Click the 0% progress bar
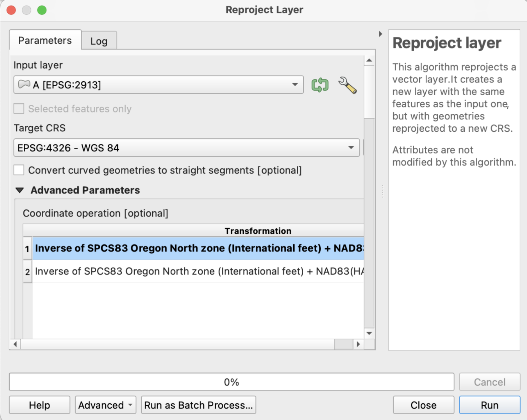This screenshot has width=527, height=420. tap(231, 382)
